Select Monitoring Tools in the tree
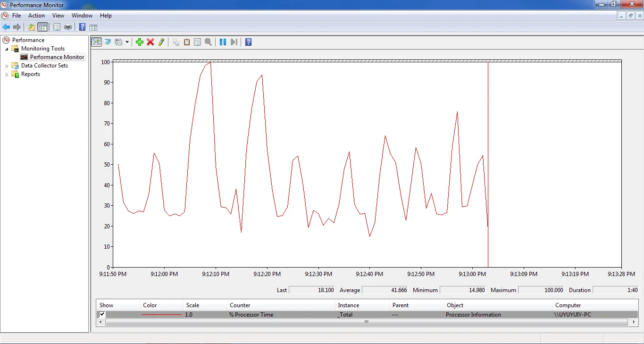This screenshot has width=644, height=344. (43, 49)
